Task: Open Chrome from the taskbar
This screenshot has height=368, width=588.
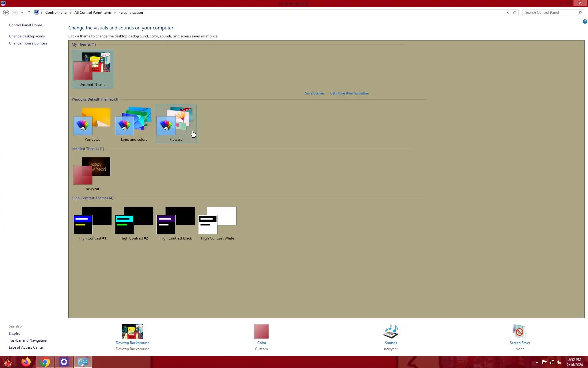Action: 45,362
